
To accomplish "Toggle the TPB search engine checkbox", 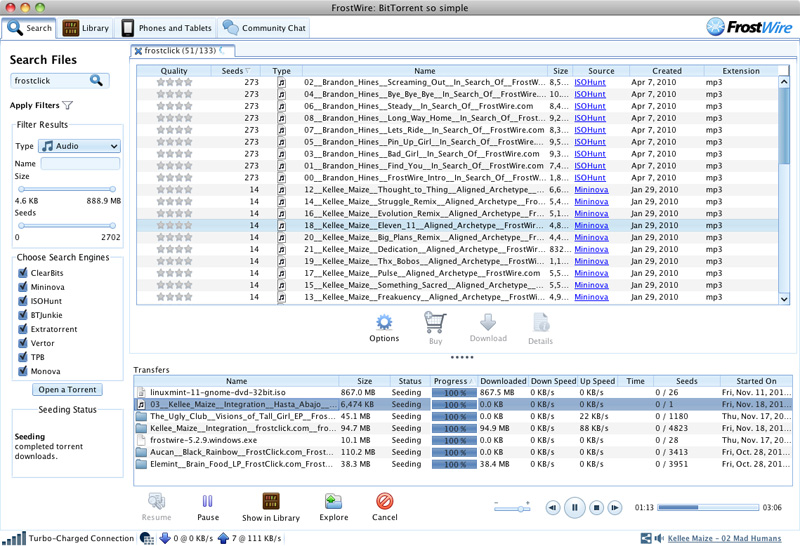I will 22,357.
